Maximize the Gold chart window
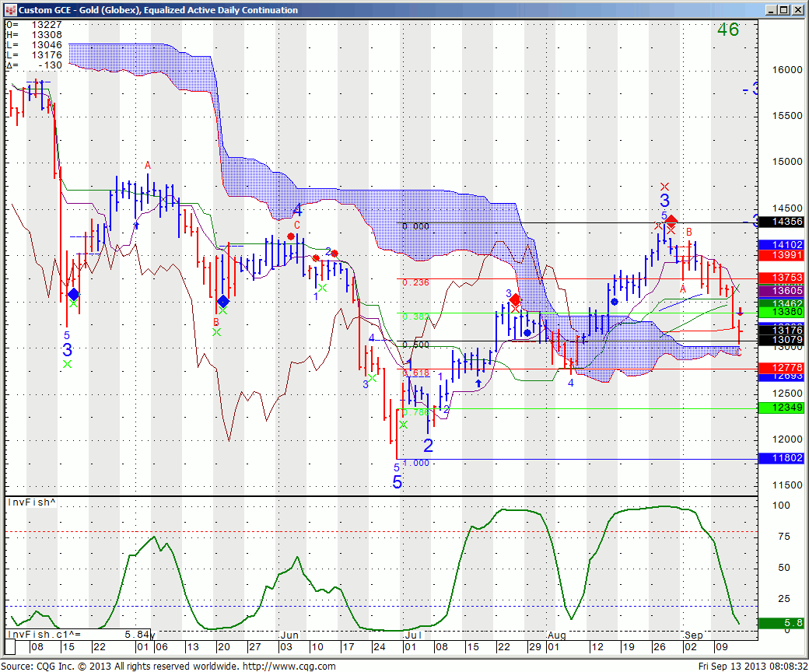The width and height of the screenshot is (809, 672). coord(784,10)
